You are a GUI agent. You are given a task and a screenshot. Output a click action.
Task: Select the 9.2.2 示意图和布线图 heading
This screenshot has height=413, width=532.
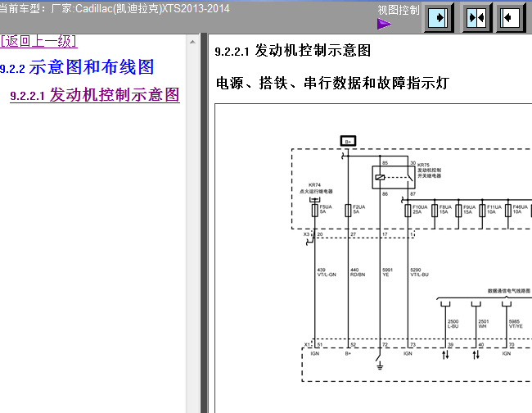pos(77,67)
